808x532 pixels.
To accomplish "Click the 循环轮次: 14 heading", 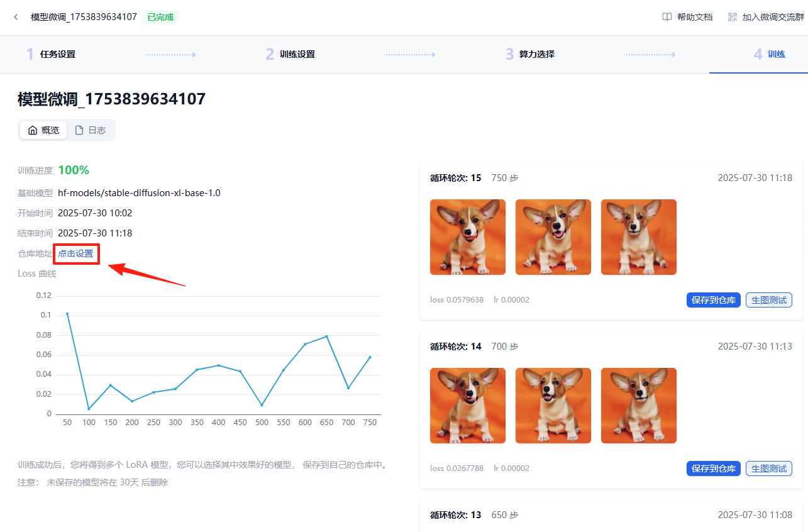I will click(x=456, y=346).
